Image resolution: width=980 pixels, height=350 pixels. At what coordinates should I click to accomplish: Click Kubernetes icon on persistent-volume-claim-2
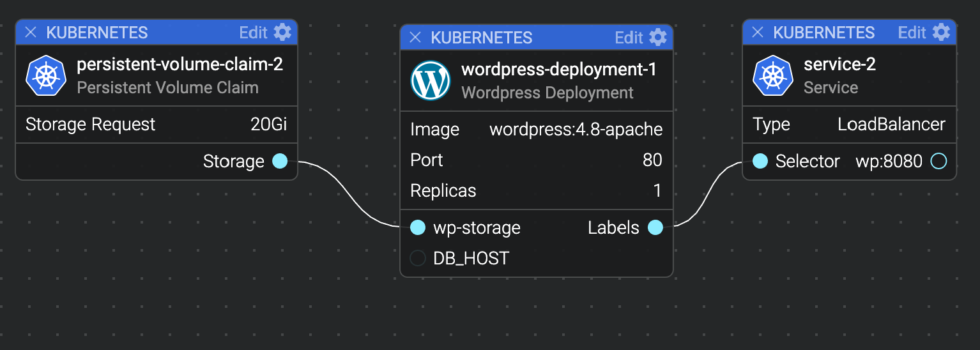coord(46,75)
